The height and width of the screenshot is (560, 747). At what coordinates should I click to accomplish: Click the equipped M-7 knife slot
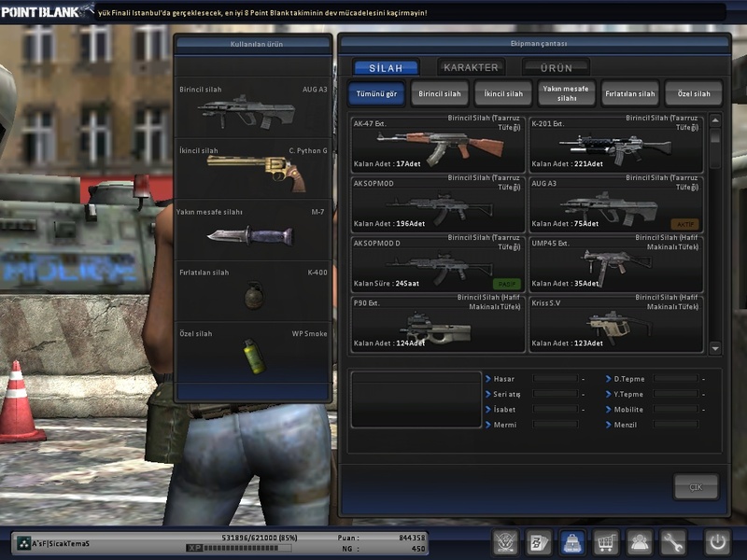point(253,230)
